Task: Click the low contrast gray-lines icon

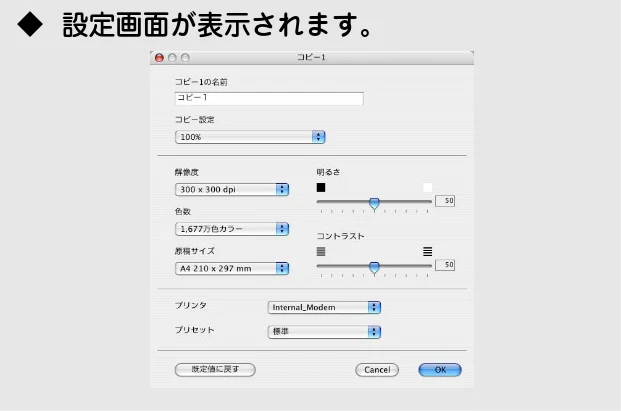Action: 321,251
